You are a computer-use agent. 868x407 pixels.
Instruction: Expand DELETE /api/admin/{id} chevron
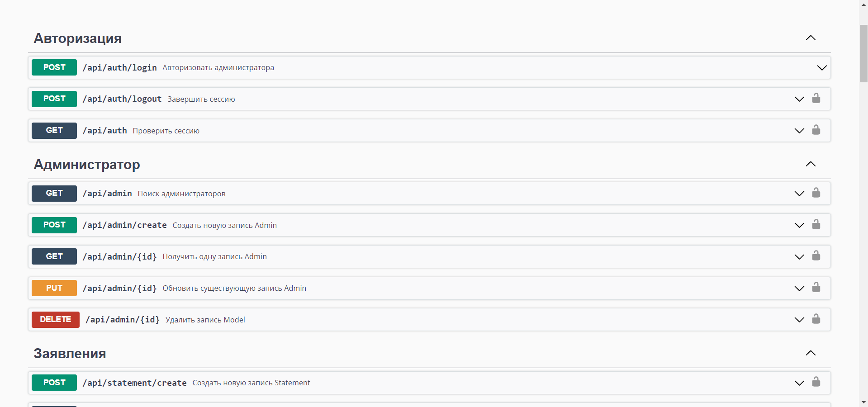[x=799, y=320]
